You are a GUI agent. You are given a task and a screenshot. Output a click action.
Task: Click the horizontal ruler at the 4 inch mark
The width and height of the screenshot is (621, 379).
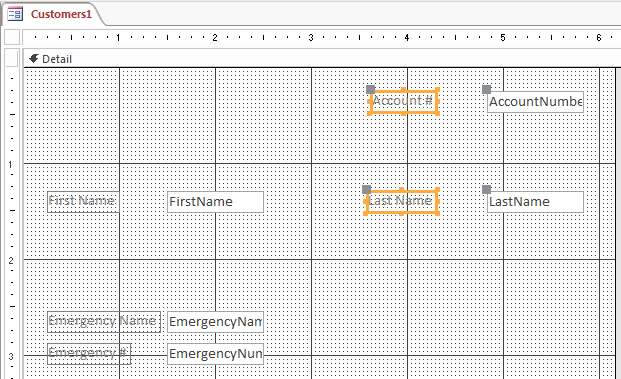click(407, 38)
